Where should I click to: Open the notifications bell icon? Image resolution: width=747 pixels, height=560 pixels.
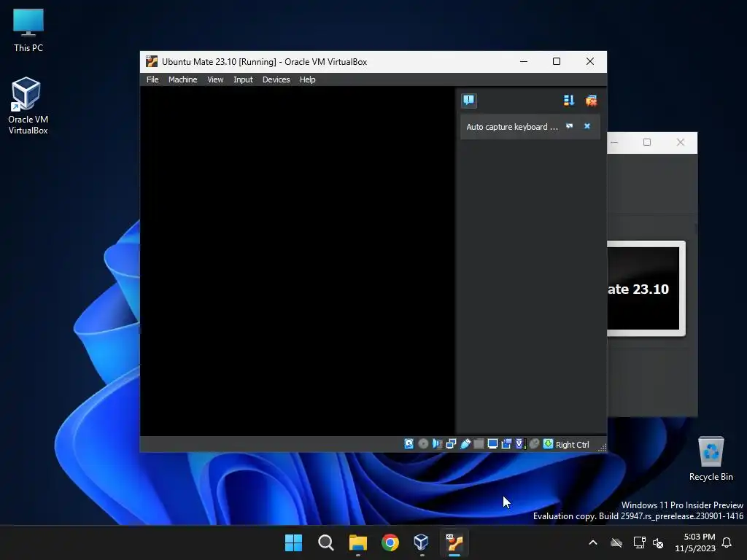tap(727, 542)
